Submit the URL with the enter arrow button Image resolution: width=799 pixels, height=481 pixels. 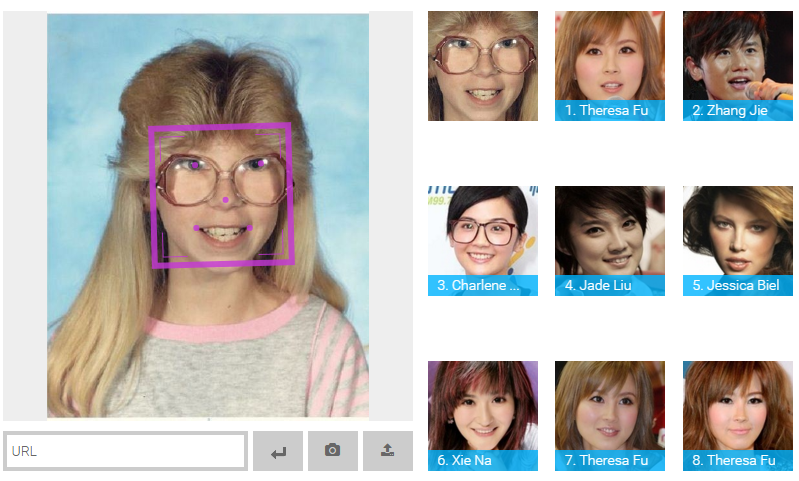tap(278, 451)
